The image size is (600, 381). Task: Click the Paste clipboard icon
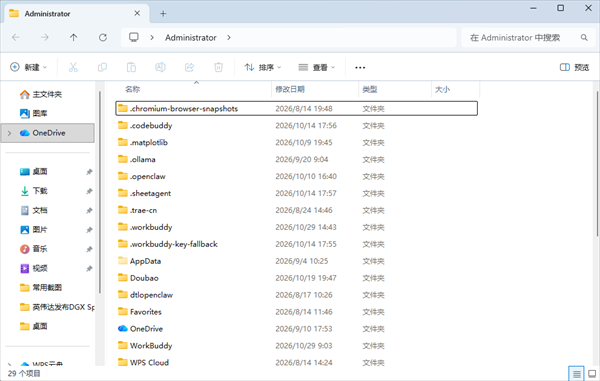tap(131, 67)
